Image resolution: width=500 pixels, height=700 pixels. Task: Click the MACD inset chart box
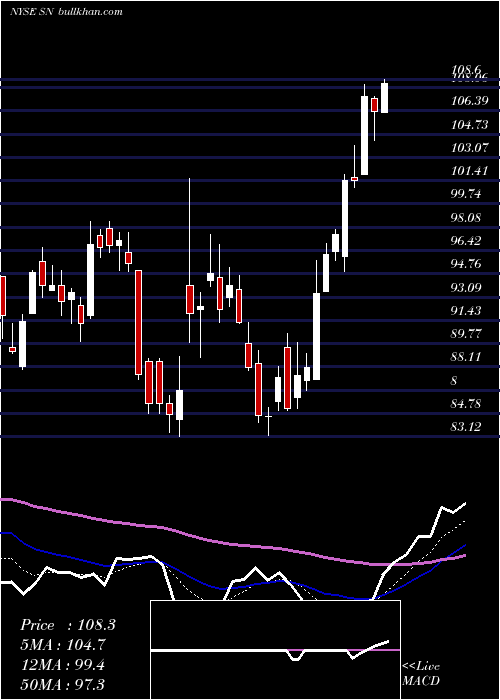(x=275, y=650)
